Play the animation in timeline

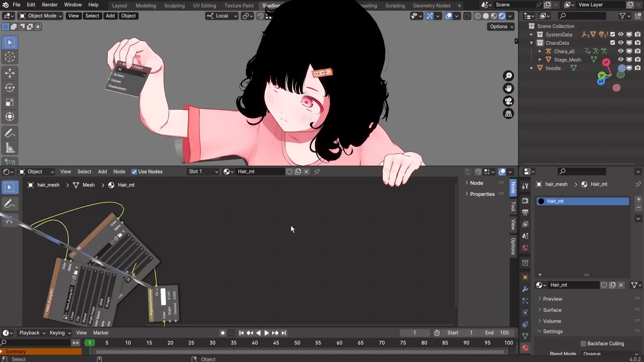click(267, 333)
